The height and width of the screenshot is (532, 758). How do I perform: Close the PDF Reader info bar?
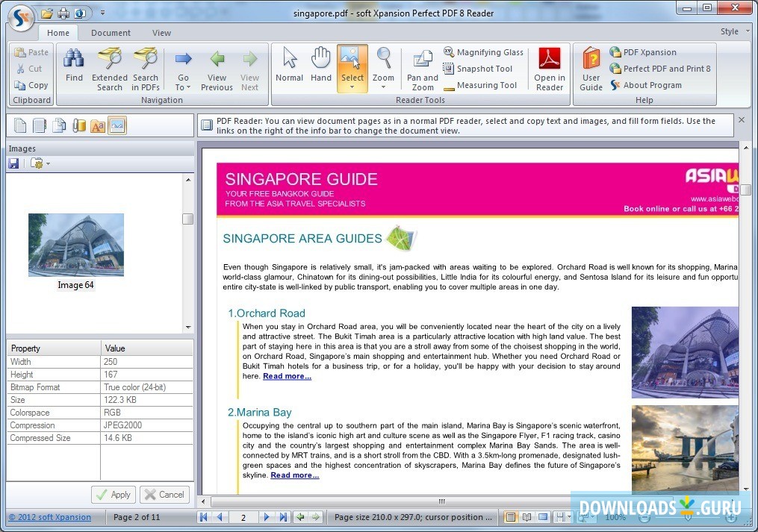point(742,120)
